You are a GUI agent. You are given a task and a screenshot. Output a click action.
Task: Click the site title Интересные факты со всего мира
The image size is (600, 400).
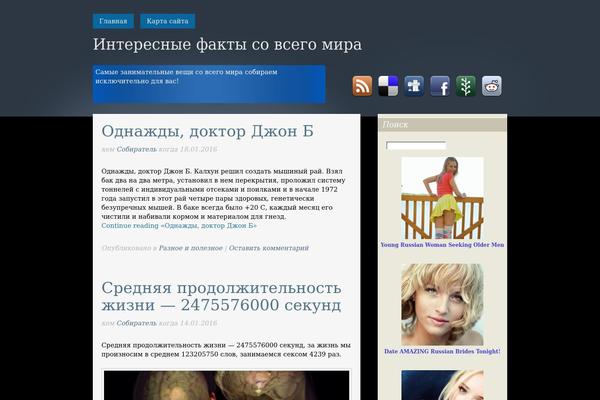click(x=227, y=44)
